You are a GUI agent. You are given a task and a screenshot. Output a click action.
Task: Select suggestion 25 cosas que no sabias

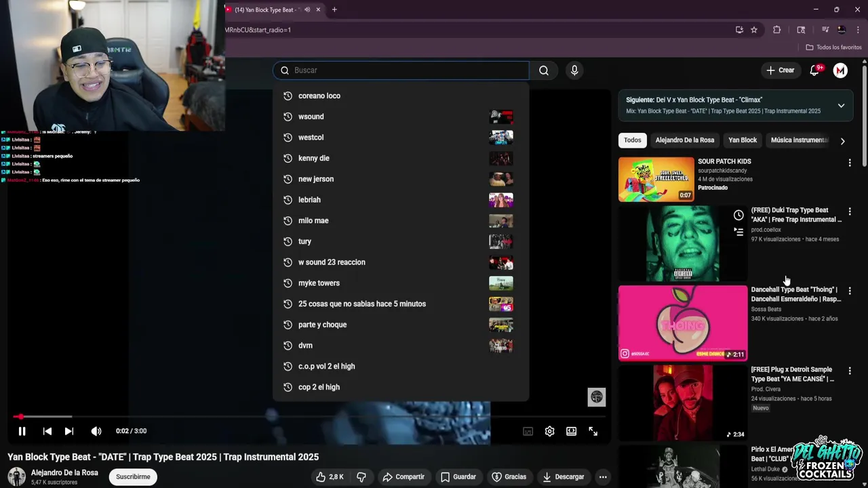point(400,304)
